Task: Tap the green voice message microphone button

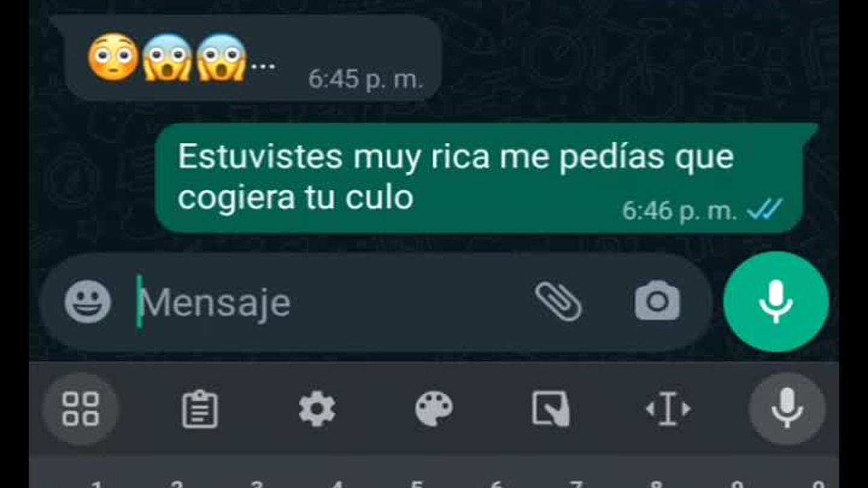Action: click(776, 302)
